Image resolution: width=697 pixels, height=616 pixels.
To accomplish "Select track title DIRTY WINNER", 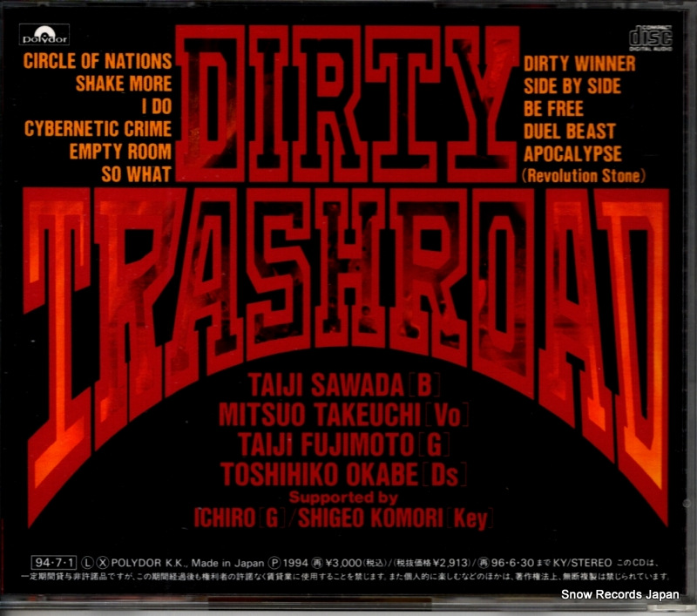I will pos(579,64).
